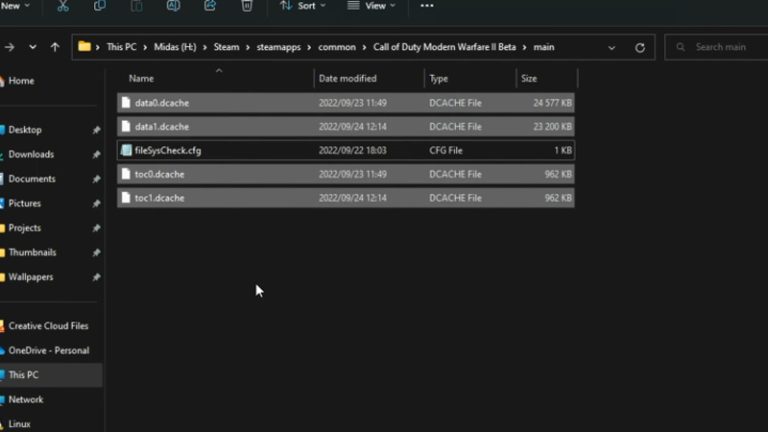This screenshot has height=432, width=768.
Task: Click the Share icon in toolbar
Action: point(210,6)
